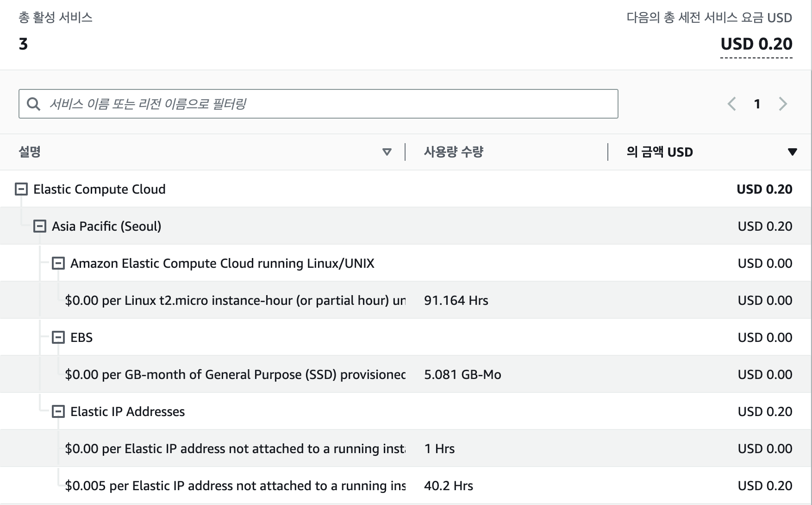Select the 5.081 GB-Mo usage value
The width and height of the screenshot is (812, 505).
(462, 374)
